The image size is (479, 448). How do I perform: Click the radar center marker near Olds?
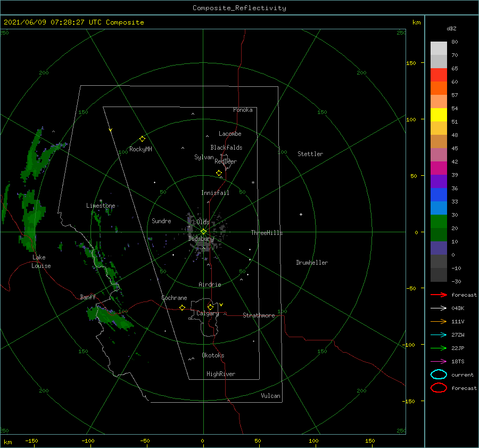[x=203, y=232]
